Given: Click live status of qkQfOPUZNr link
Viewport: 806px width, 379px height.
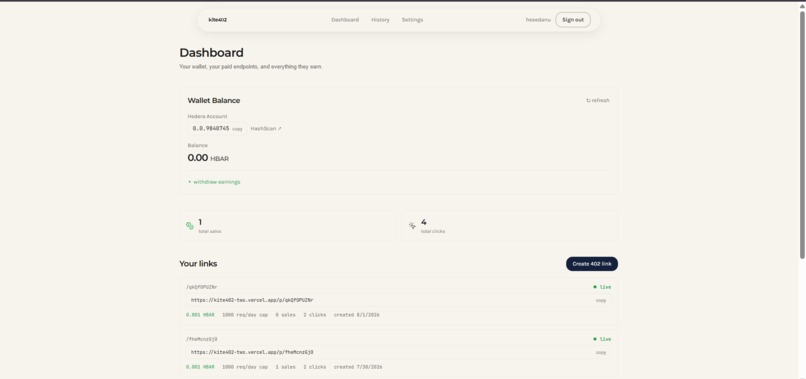Looking at the screenshot, I should (x=602, y=287).
